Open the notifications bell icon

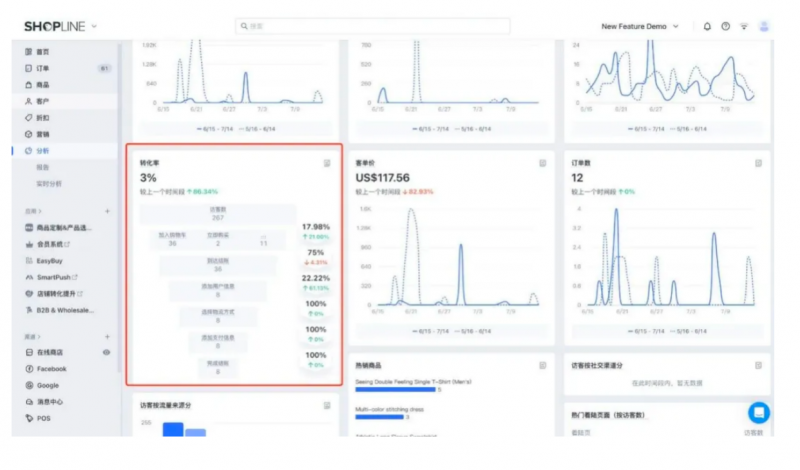(707, 27)
